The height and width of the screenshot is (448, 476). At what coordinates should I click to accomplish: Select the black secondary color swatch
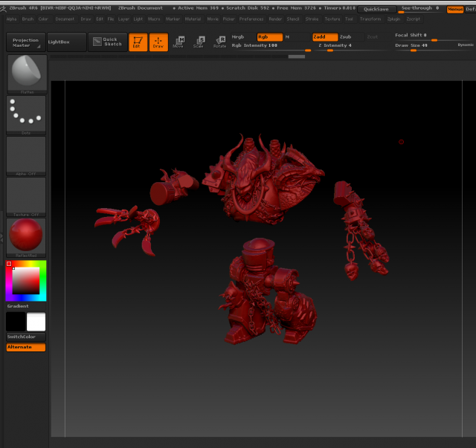coord(16,322)
